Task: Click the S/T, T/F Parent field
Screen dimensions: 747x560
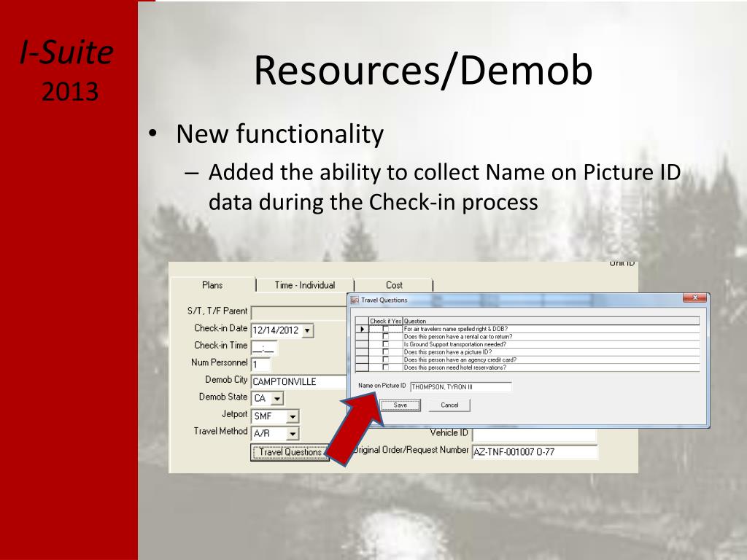Action: [x=299, y=313]
